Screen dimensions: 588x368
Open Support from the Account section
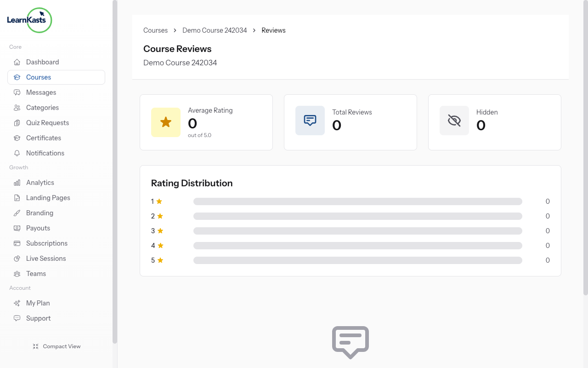coord(38,318)
